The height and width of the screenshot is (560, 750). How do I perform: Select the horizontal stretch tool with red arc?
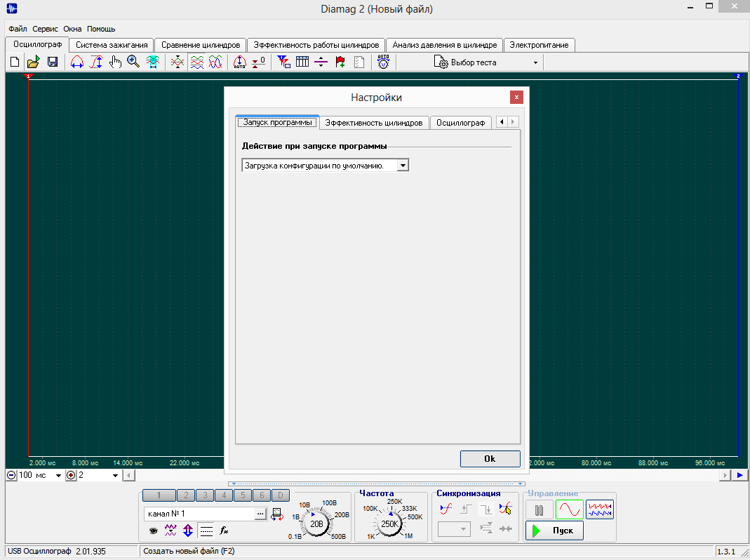click(77, 62)
